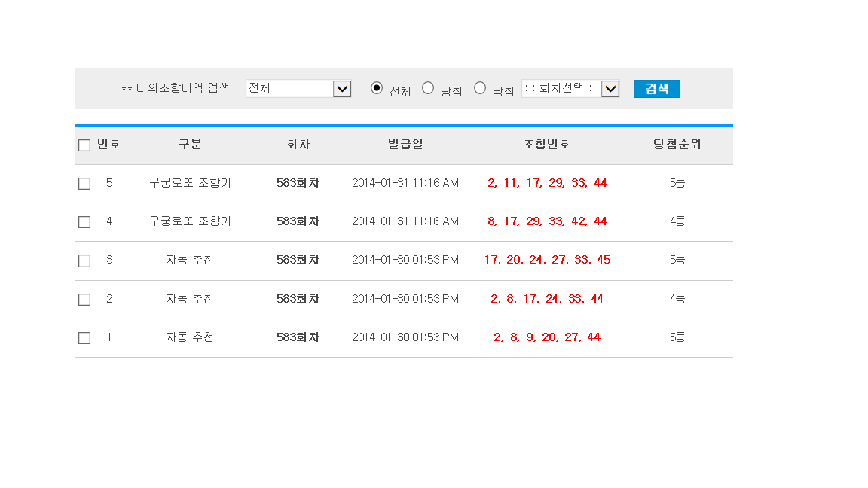
Task: Tick the checkbox for row number 5
Action: [x=84, y=184]
